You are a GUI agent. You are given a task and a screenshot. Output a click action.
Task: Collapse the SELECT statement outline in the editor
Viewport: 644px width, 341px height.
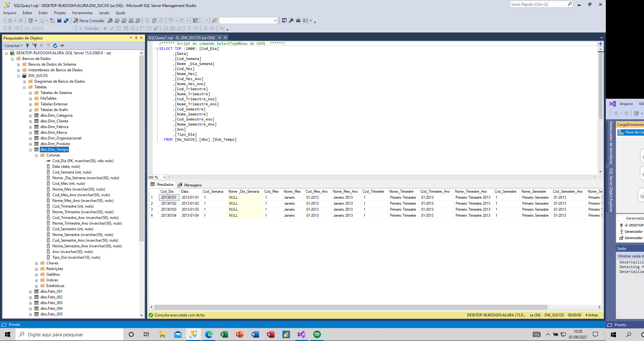[157, 49]
